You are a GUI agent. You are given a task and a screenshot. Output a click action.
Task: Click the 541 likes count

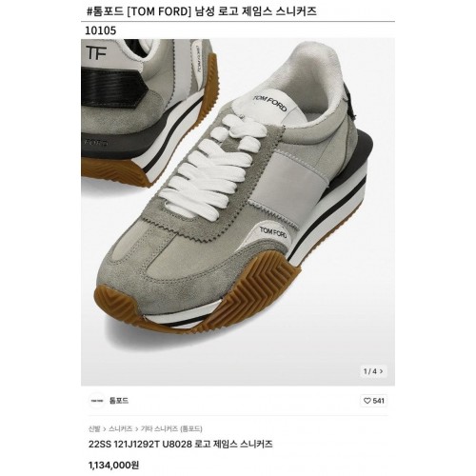[x=379, y=401]
